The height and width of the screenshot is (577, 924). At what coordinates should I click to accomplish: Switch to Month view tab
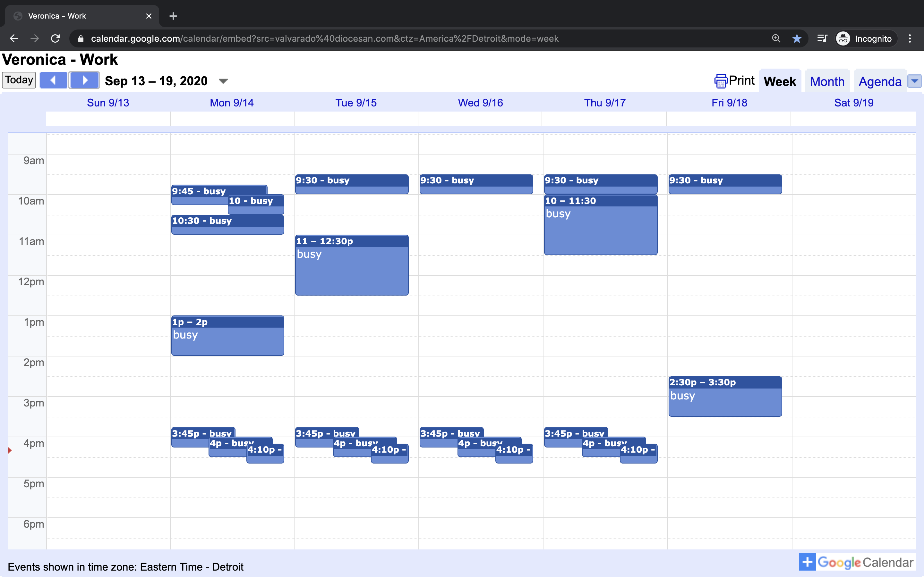point(827,82)
